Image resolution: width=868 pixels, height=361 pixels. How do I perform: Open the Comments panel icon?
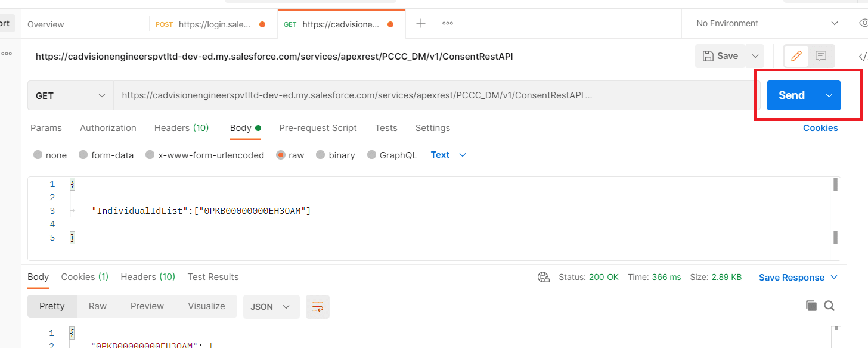[x=821, y=56]
